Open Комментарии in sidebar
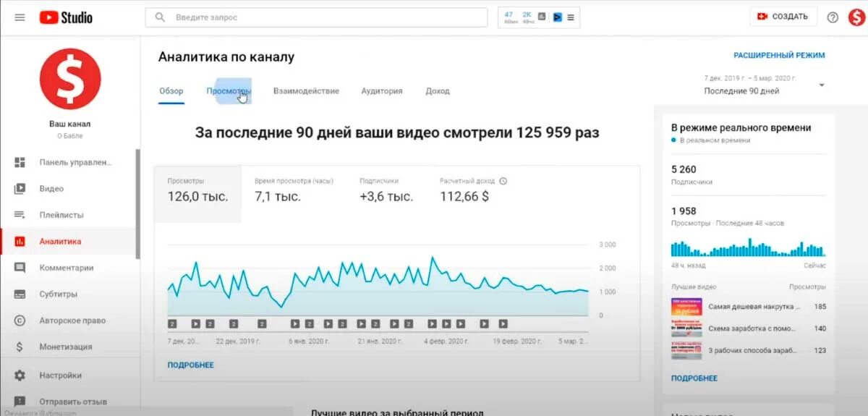 click(69, 268)
